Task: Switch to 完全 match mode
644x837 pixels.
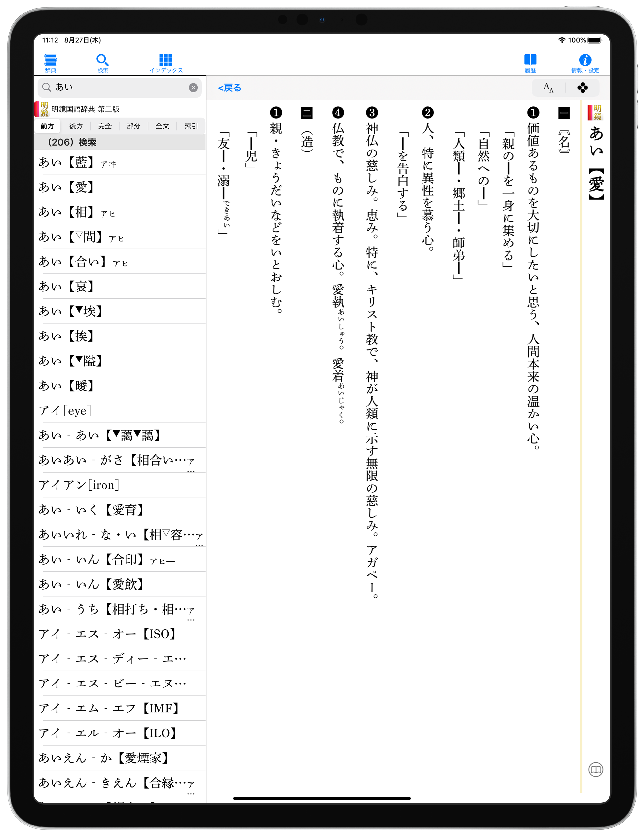Action: [x=104, y=126]
